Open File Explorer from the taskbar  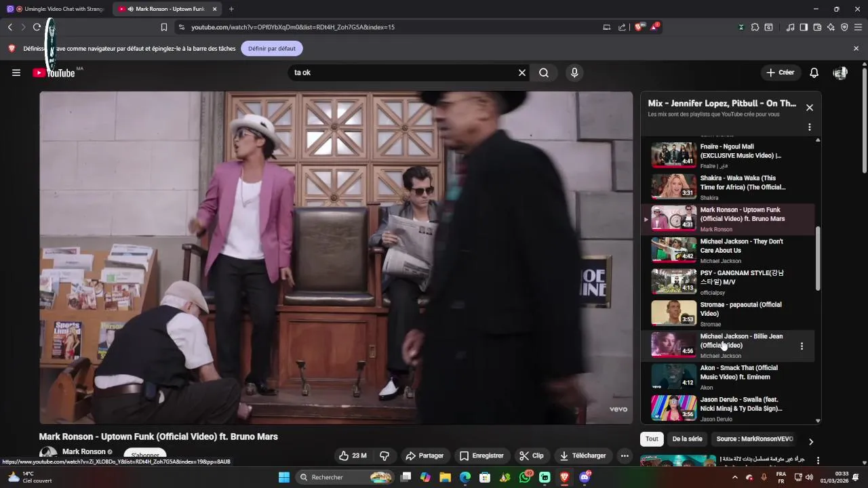point(445,477)
